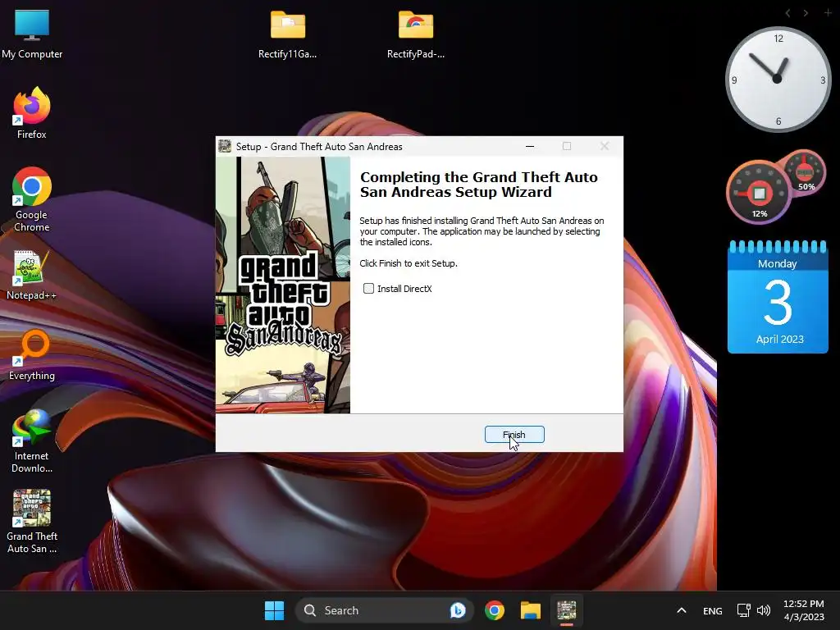Open Chrome from the taskbar

[495, 610]
